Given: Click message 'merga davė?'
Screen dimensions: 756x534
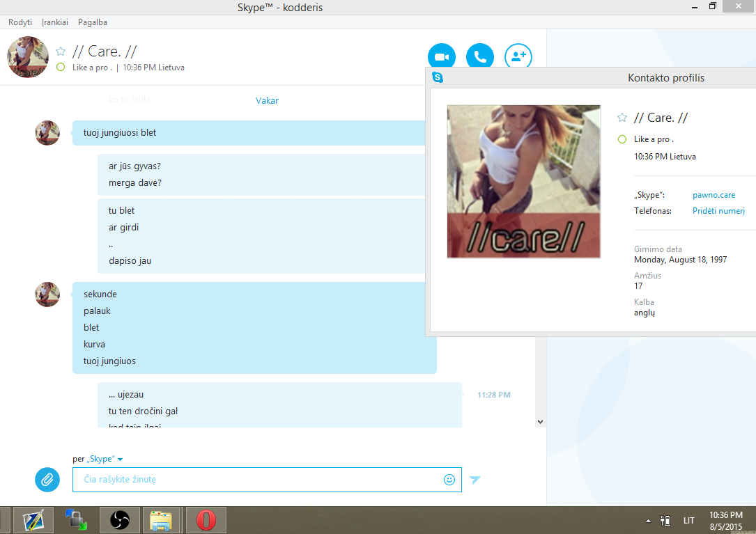Looking at the screenshot, I should coord(135,182).
